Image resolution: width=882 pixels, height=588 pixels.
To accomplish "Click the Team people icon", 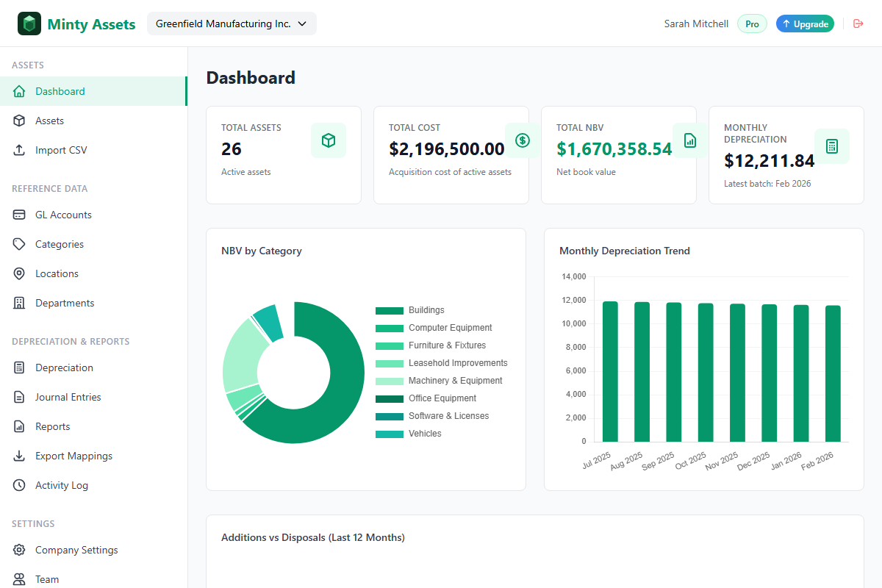I will tap(20, 579).
